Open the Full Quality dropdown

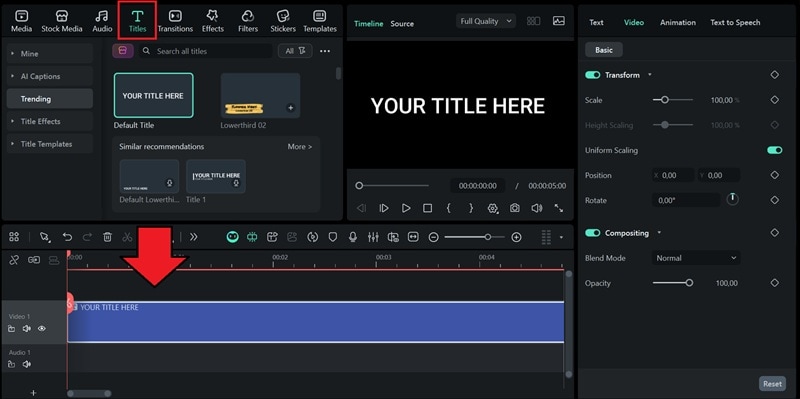coord(486,21)
